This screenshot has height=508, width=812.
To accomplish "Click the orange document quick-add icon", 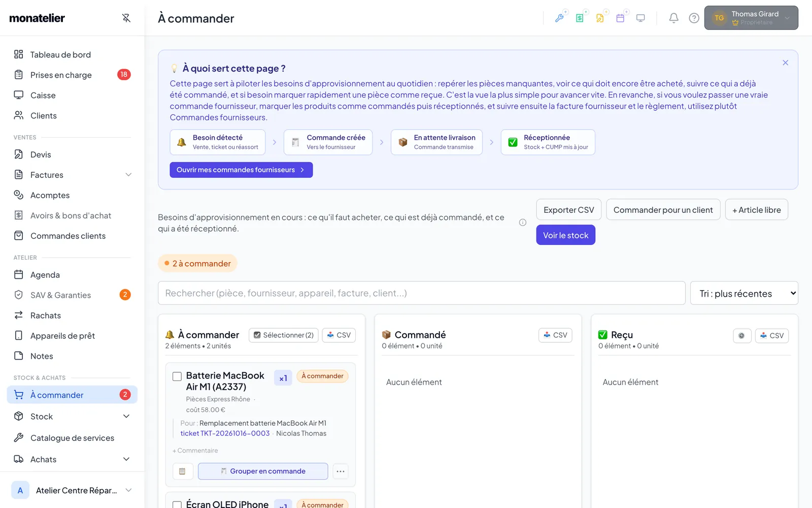I will [x=600, y=18].
